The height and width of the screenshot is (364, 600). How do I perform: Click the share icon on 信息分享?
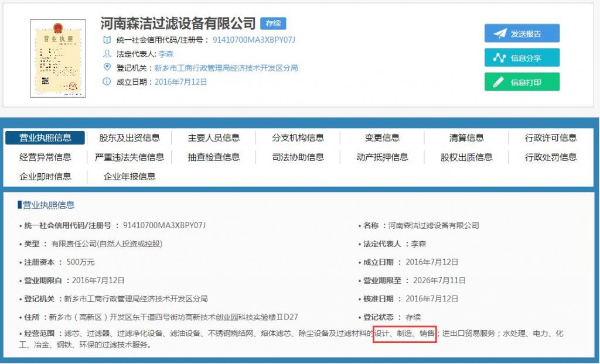(x=499, y=57)
